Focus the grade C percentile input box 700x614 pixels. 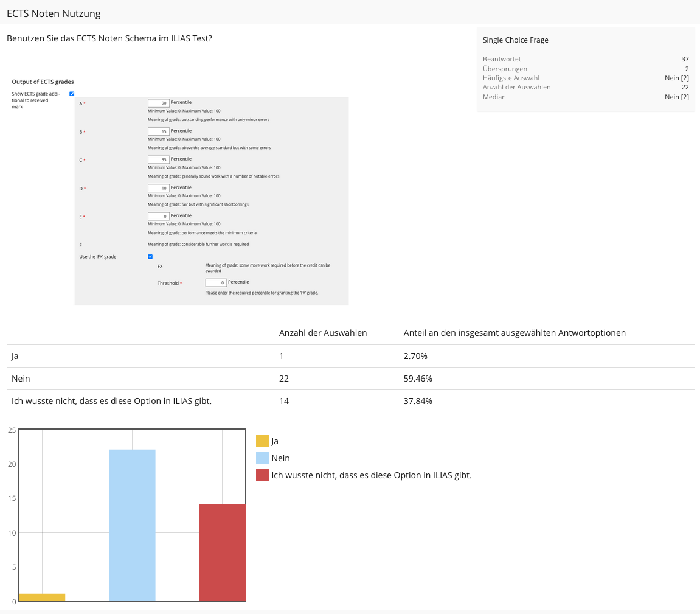pos(158,159)
